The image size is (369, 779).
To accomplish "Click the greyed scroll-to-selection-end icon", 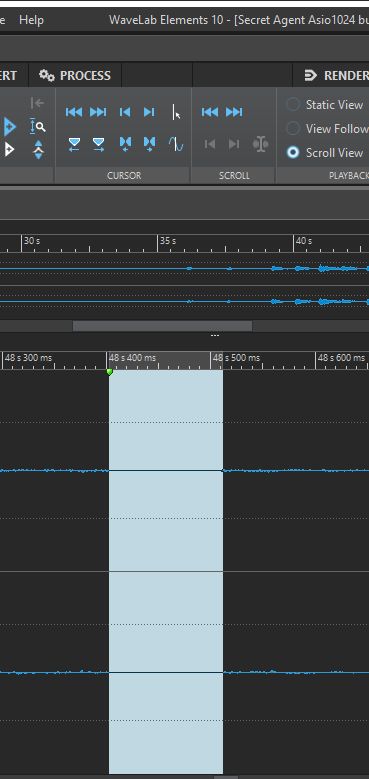I will pyautogui.click(x=233, y=144).
